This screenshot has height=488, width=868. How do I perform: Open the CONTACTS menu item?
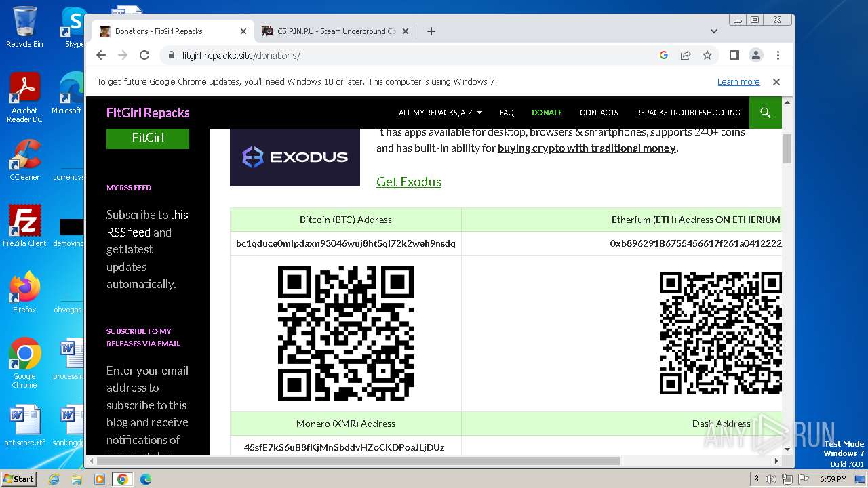coord(599,113)
